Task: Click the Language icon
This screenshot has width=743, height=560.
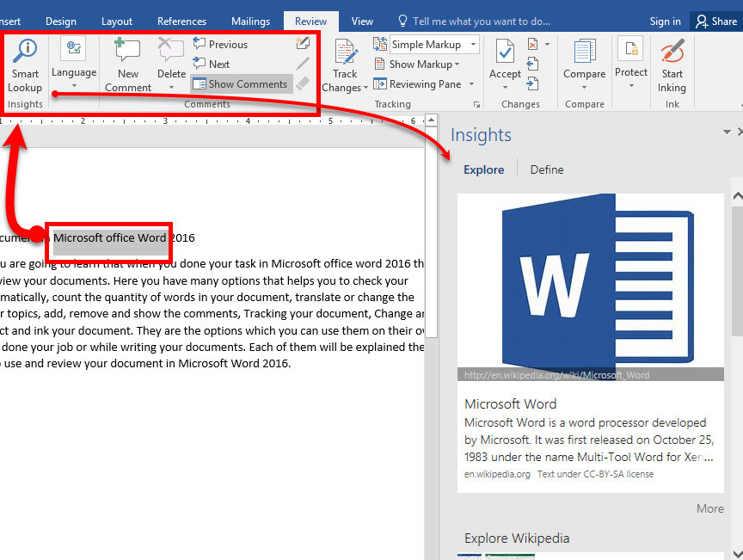Action: coord(73,49)
